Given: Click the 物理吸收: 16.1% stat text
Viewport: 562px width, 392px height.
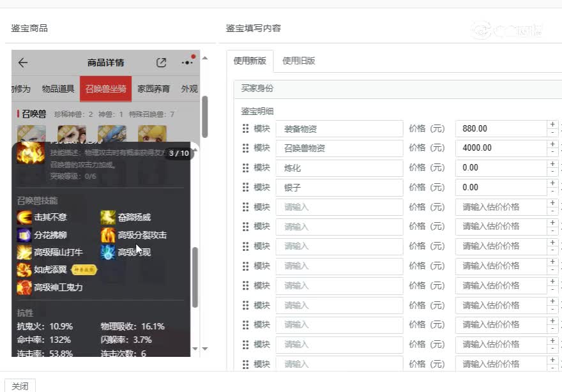Looking at the screenshot, I should pyautogui.click(x=133, y=326).
